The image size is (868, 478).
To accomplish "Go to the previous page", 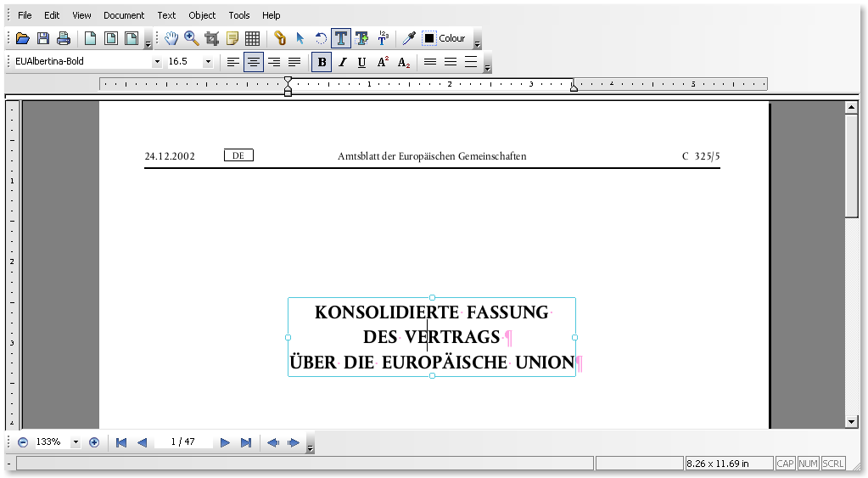I will point(142,442).
